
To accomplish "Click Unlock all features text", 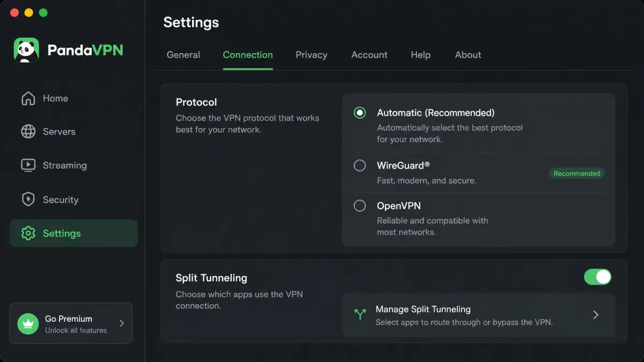I will click(x=76, y=330).
